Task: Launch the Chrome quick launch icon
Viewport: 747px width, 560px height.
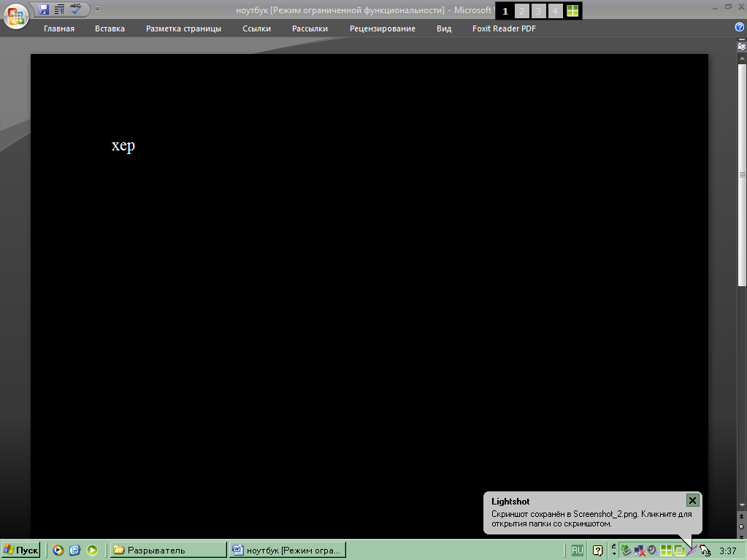Action: [x=58, y=551]
